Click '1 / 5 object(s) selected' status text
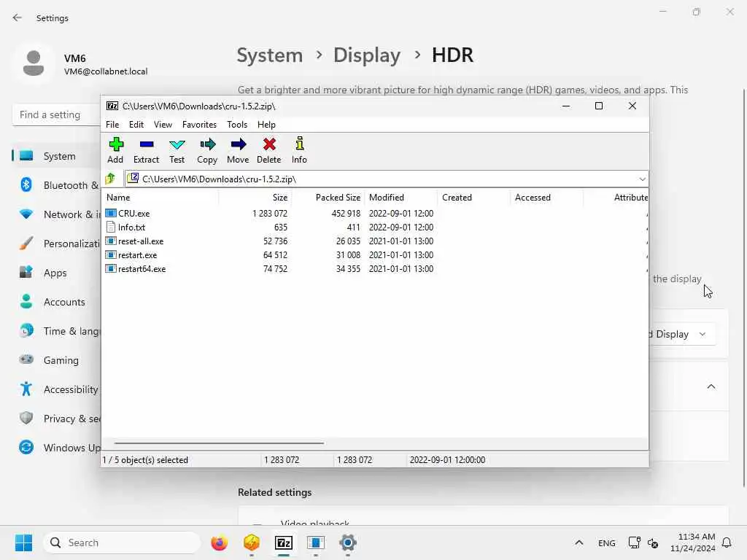 point(145,460)
